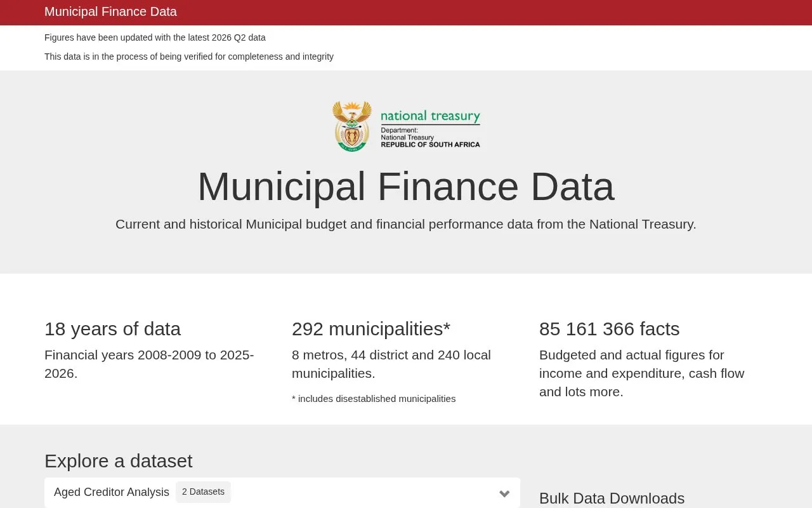Viewport: 812px width, 508px height.
Task: Select the Municipal Finance Data main heading
Action: (406, 186)
